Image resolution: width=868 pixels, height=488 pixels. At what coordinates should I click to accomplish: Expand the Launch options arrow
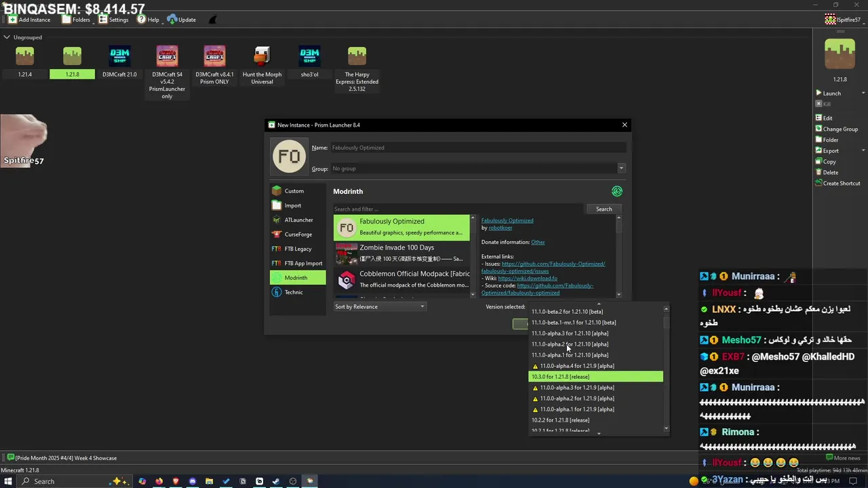863,94
